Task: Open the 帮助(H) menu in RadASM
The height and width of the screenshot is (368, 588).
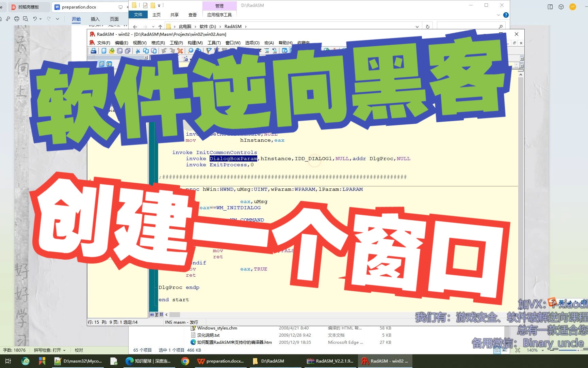Action: [x=285, y=43]
